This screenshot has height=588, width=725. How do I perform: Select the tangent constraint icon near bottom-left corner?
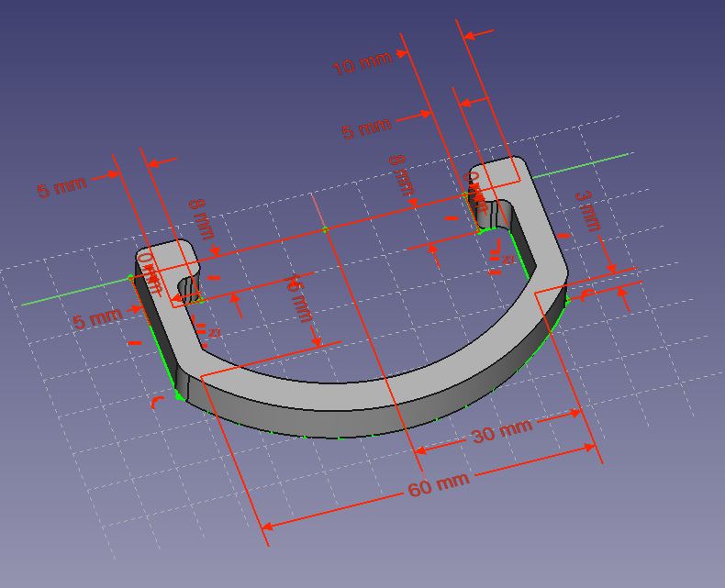(158, 403)
